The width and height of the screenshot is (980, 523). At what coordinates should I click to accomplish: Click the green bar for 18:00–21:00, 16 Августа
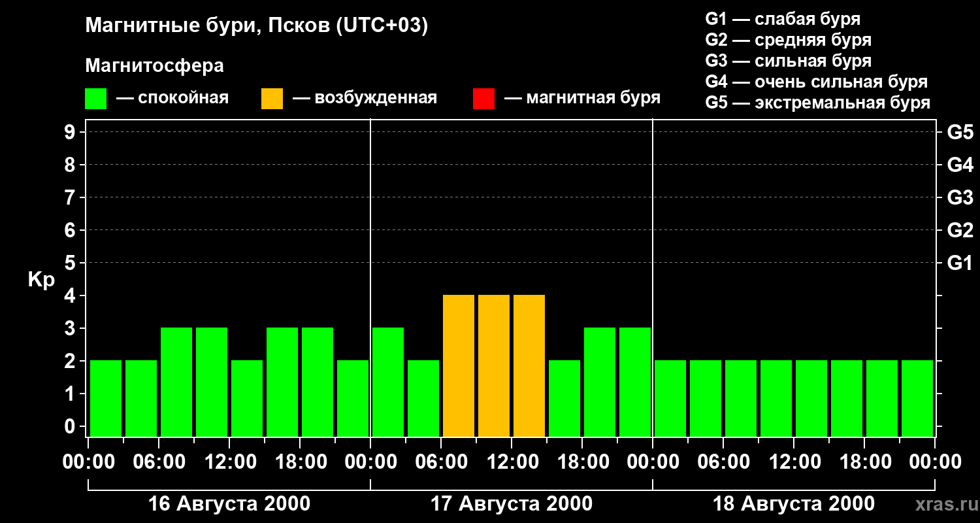point(318,382)
